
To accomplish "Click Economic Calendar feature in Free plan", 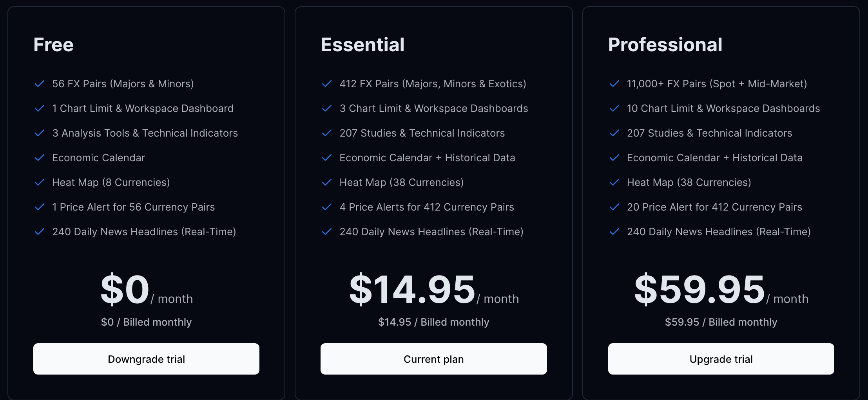I will pos(98,158).
